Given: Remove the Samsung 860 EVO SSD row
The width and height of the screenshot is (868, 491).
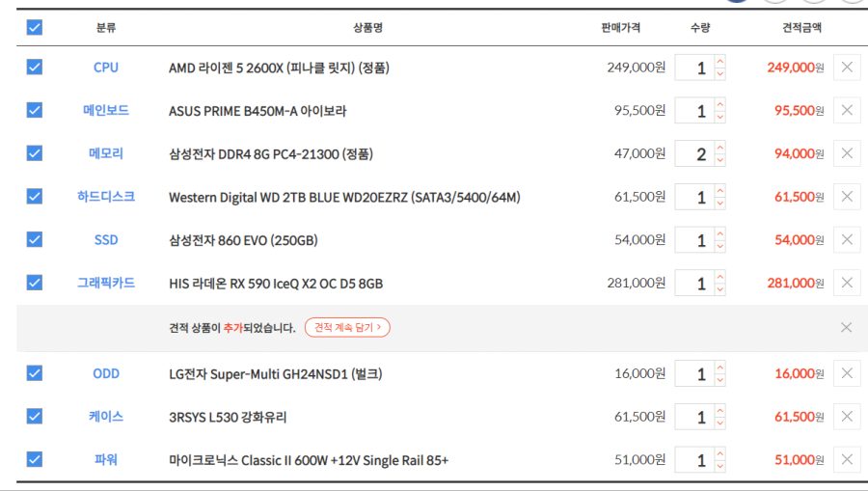Looking at the screenshot, I should coord(847,240).
